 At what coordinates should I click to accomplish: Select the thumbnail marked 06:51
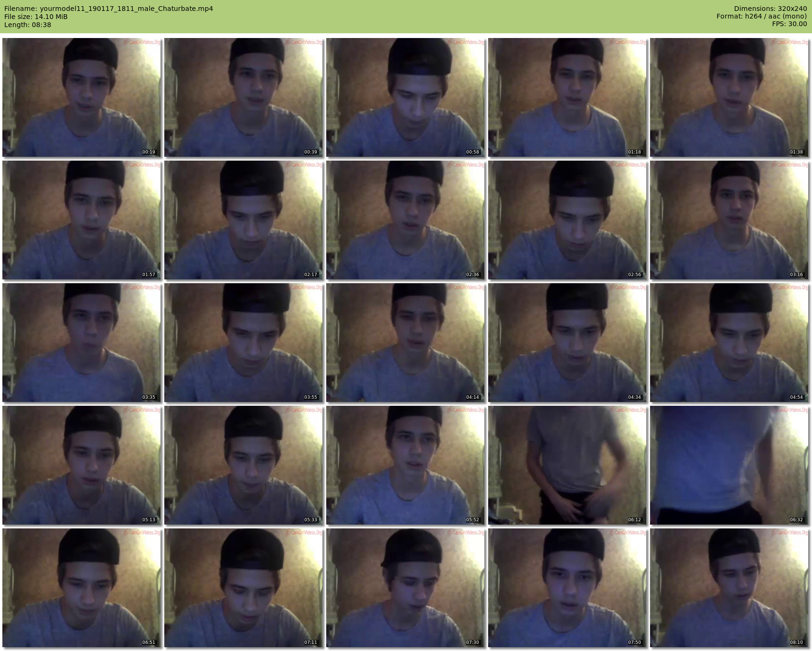(82, 588)
